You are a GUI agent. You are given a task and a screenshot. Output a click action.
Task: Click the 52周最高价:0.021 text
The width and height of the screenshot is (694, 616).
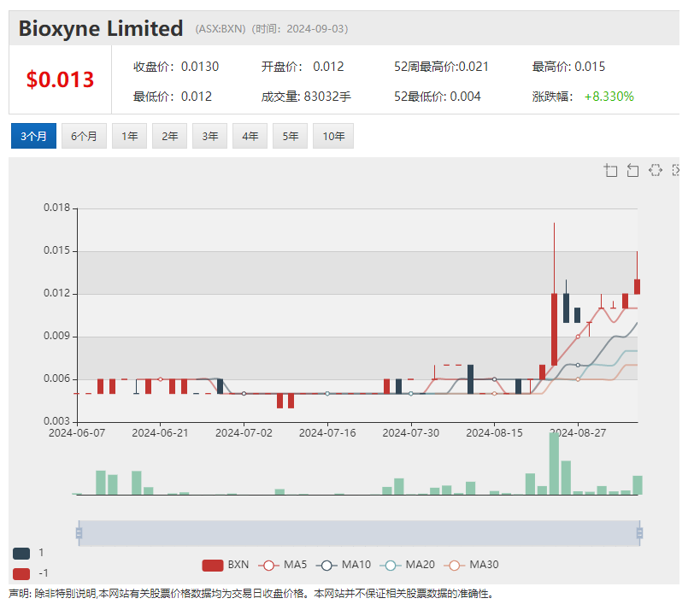pyautogui.click(x=441, y=67)
